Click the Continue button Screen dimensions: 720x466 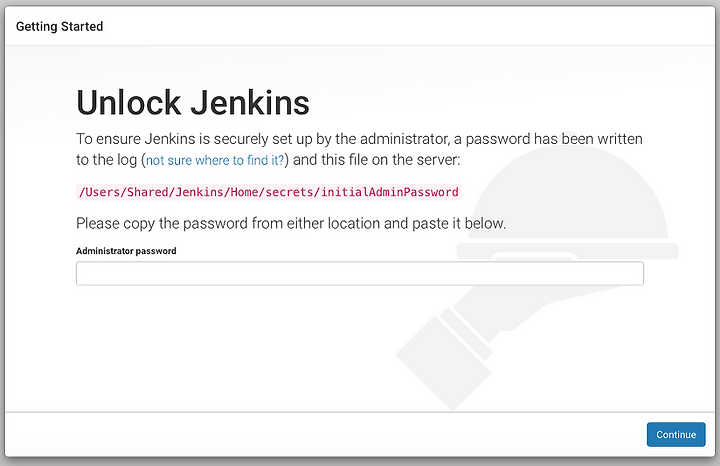(676, 434)
